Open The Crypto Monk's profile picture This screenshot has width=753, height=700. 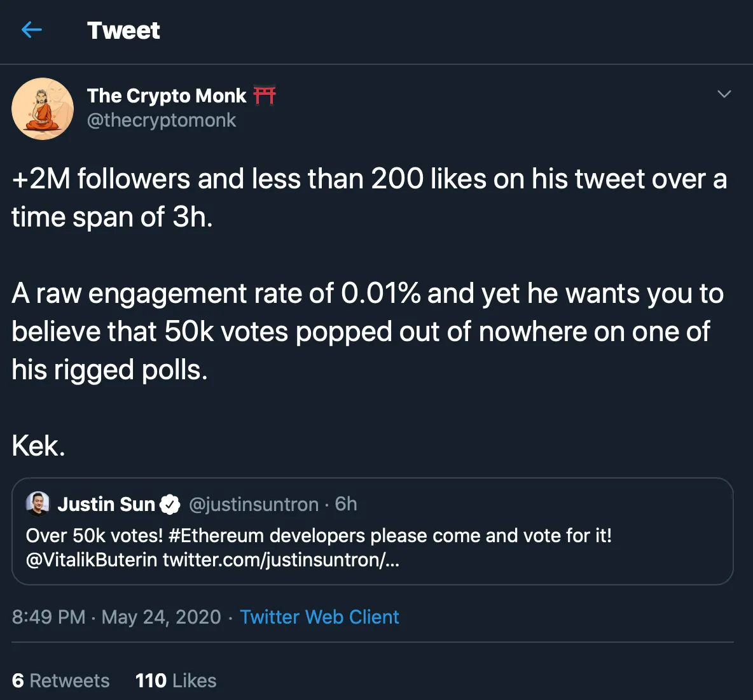[43, 109]
